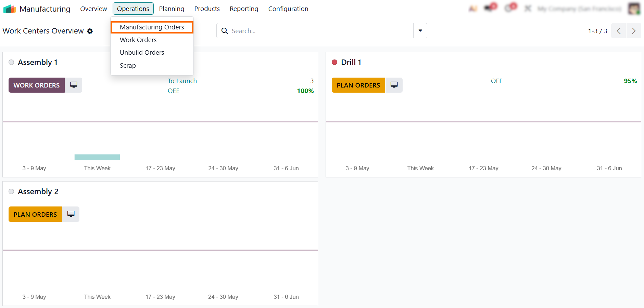Open the Configuration menu
This screenshot has height=308, width=644.
pos(288,9)
